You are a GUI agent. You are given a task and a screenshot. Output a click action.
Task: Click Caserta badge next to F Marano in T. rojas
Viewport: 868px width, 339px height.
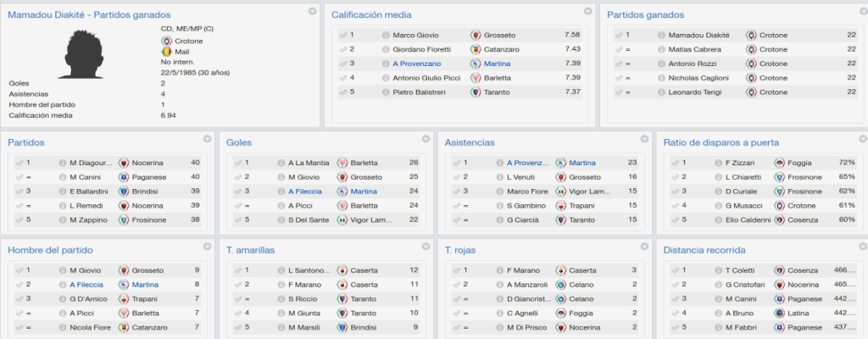560,270
